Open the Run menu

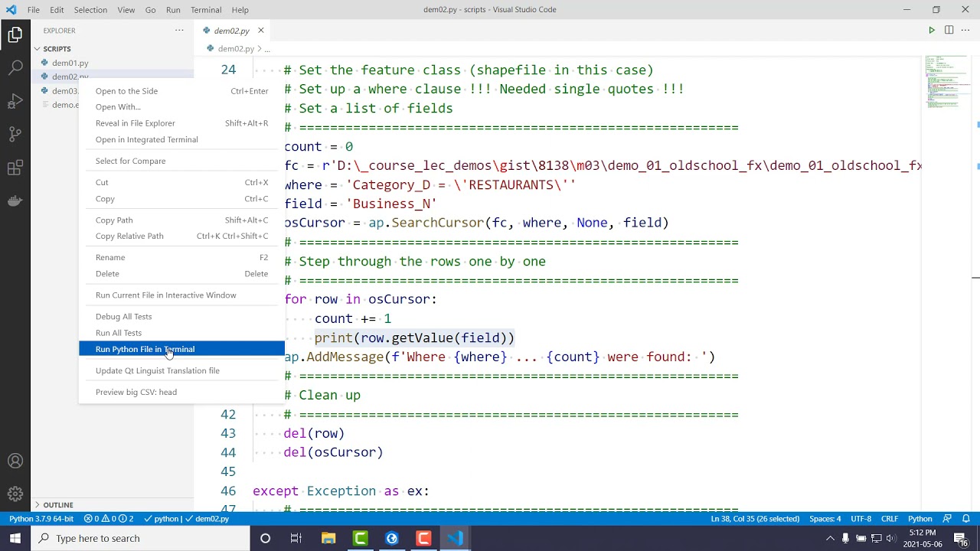tap(173, 10)
